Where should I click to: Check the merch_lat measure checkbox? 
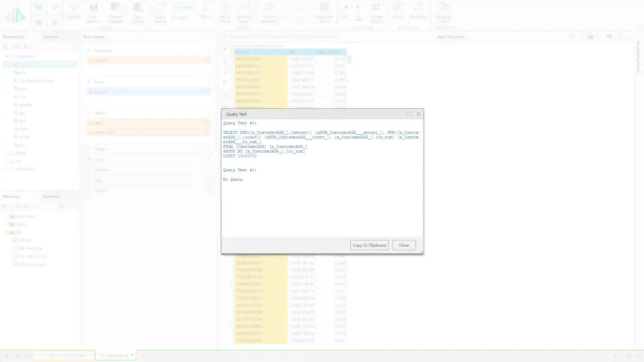pos(15,248)
